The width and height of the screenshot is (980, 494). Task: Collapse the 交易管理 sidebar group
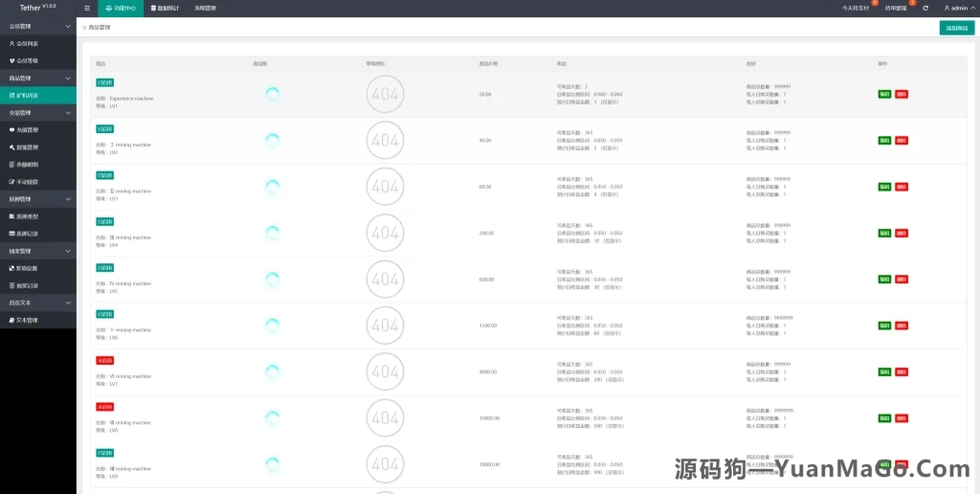point(38,112)
